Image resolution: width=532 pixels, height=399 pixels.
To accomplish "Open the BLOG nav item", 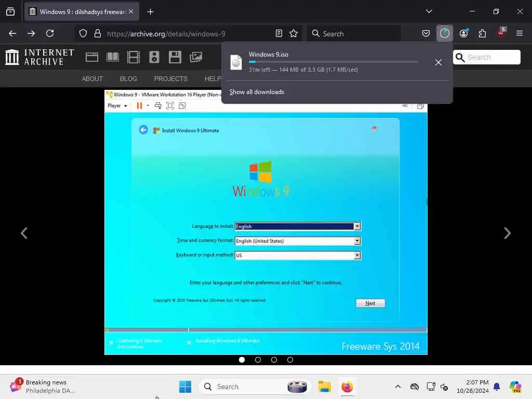I will click(x=129, y=79).
